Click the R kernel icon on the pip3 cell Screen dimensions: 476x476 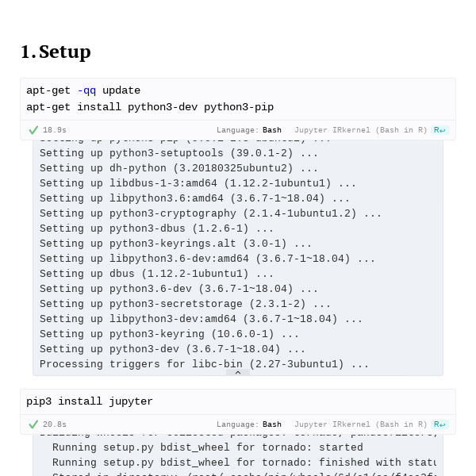click(x=440, y=424)
